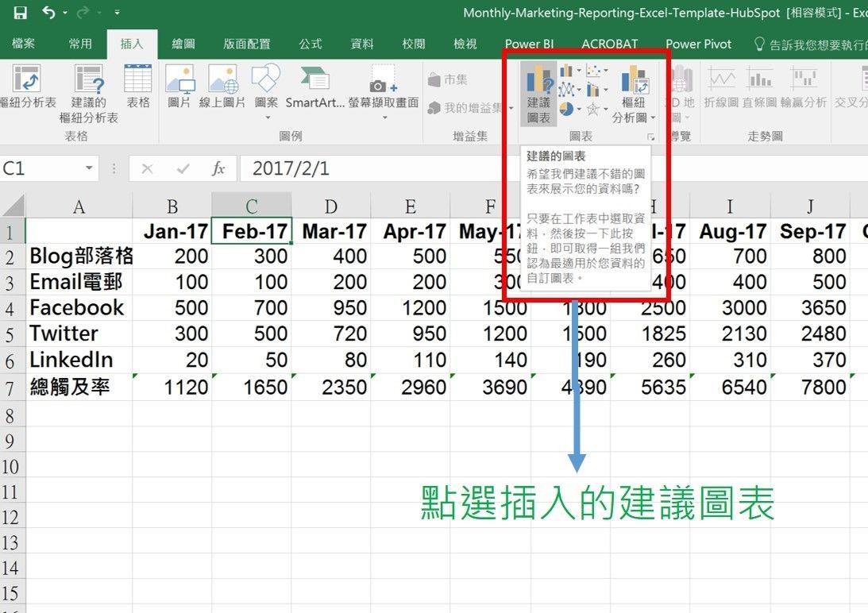
Task: Switch to the 常用 tab
Action: 80,44
